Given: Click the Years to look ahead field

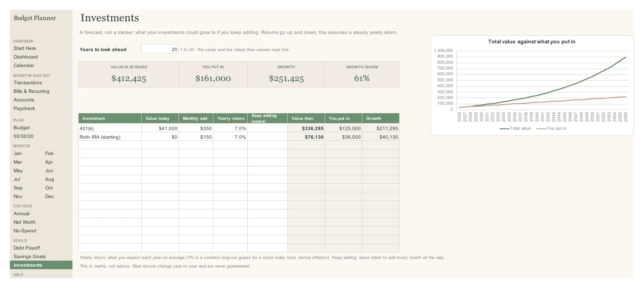Looking at the screenshot, I should click(x=160, y=49).
